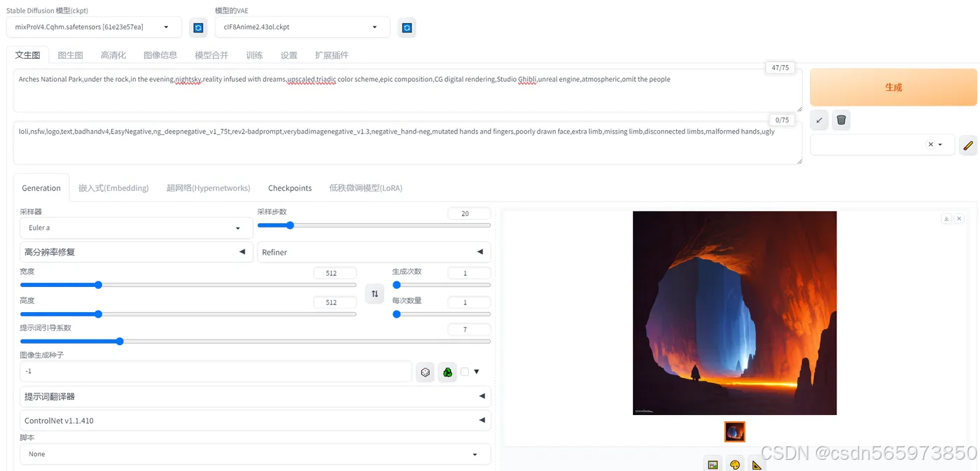Open the 嵌入式(Embedding) sub-tab
980x471 pixels.
(113, 188)
